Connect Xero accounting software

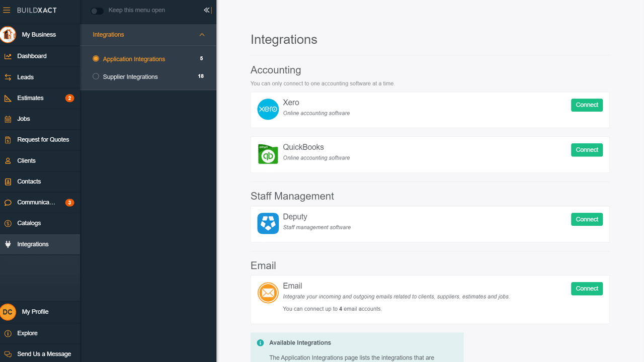[x=587, y=105]
